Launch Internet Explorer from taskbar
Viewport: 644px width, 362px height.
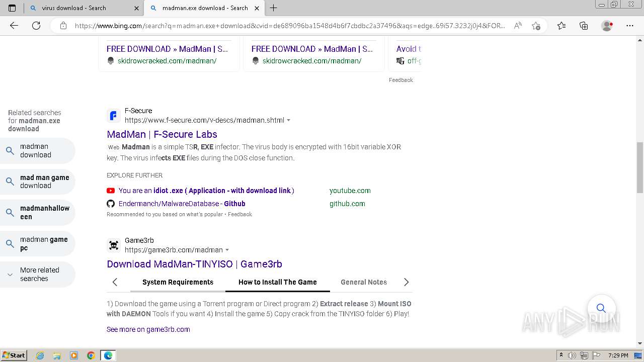click(40, 355)
